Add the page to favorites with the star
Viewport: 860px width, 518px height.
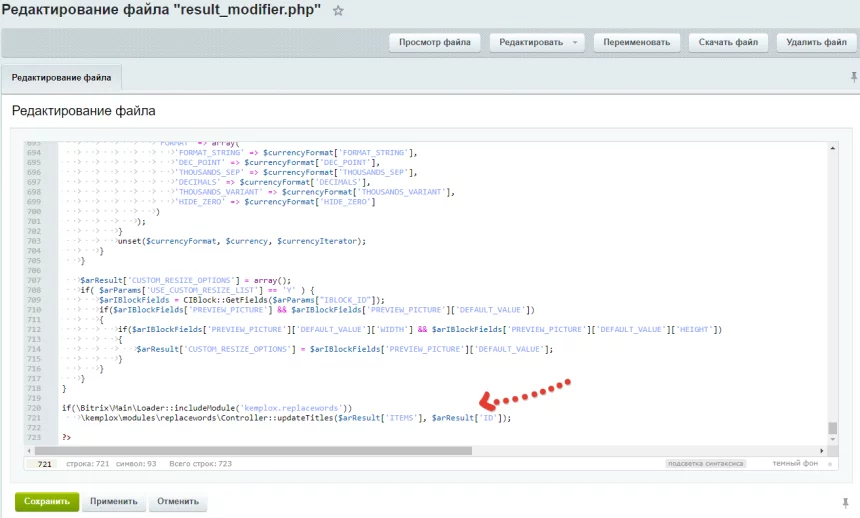click(x=339, y=11)
